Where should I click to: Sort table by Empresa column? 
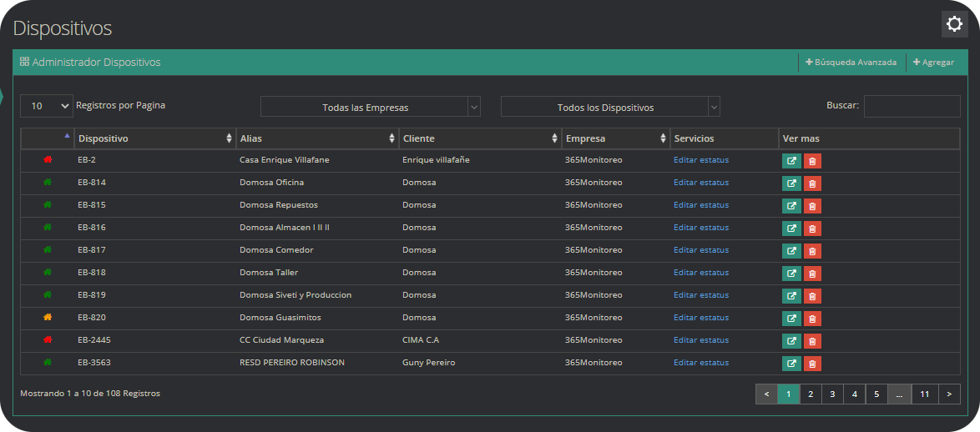click(x=615, y=138)
